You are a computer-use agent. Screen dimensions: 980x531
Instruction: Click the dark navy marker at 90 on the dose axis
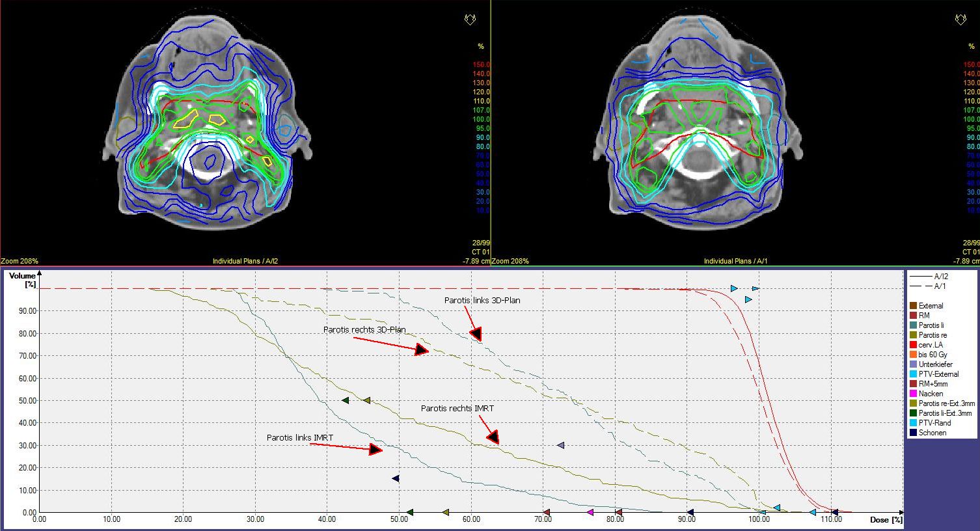click(x=690, y=513)
